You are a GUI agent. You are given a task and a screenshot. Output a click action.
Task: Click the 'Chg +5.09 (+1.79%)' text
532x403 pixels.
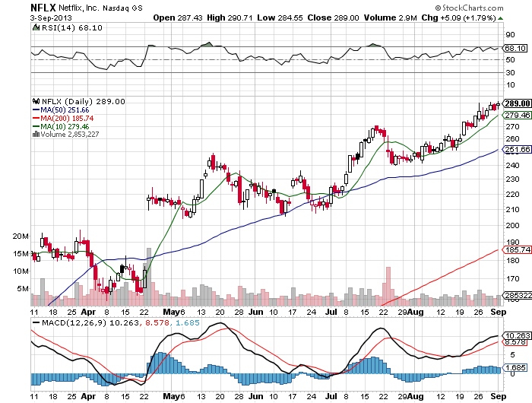point(459,17)
